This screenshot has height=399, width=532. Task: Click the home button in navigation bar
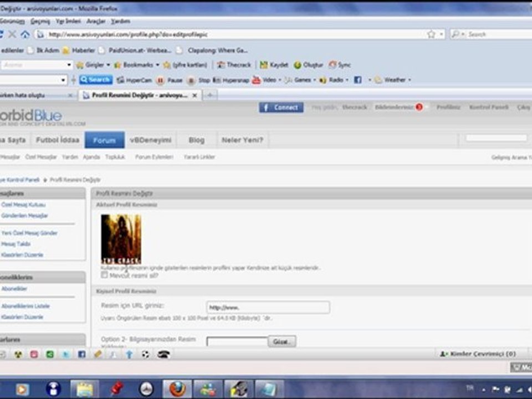click(x=25, y=34)
